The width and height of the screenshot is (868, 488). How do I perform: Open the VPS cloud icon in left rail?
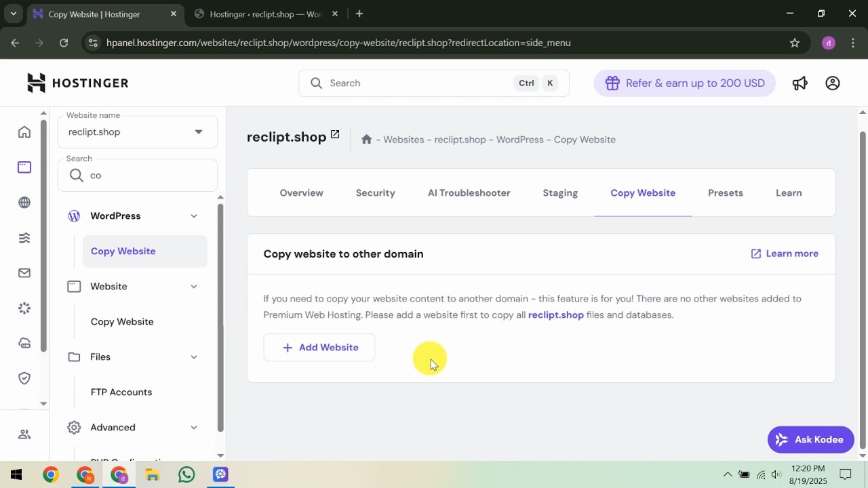click(24, 344)
